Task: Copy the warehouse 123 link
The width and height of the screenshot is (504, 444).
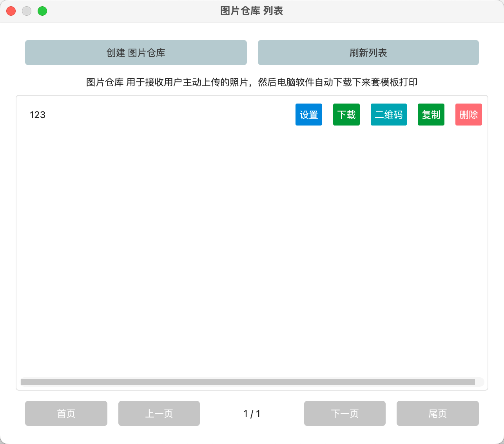Action: point(431,115)
